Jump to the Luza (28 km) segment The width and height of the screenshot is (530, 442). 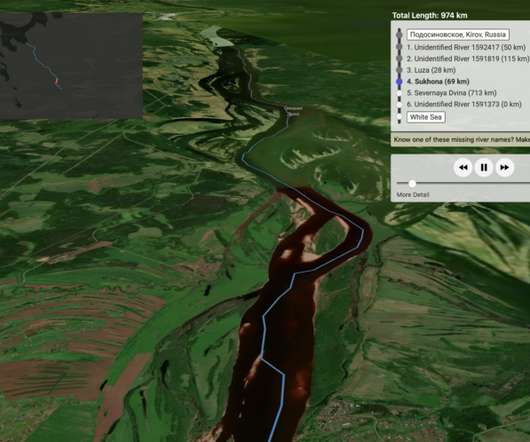pyautogui.click(x=431, y=70)
